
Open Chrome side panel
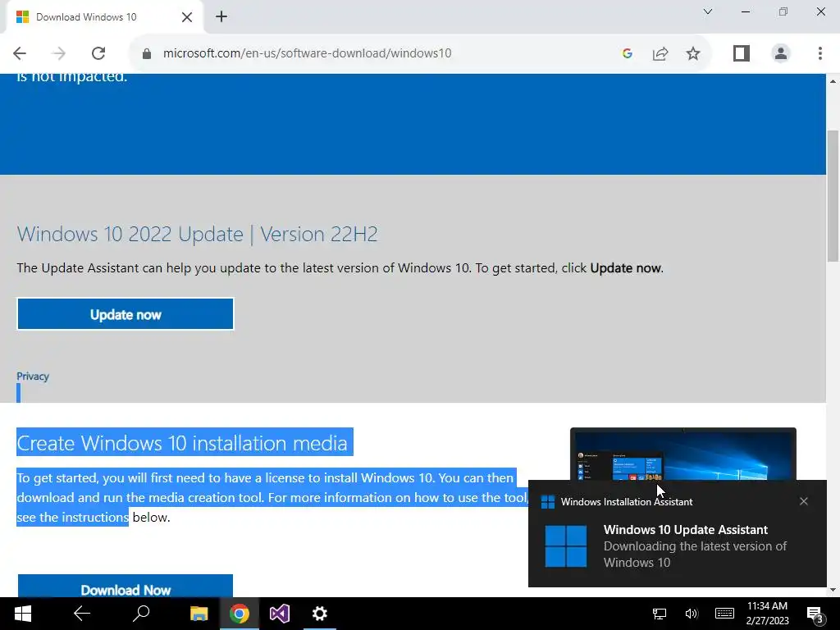[742, 53]
